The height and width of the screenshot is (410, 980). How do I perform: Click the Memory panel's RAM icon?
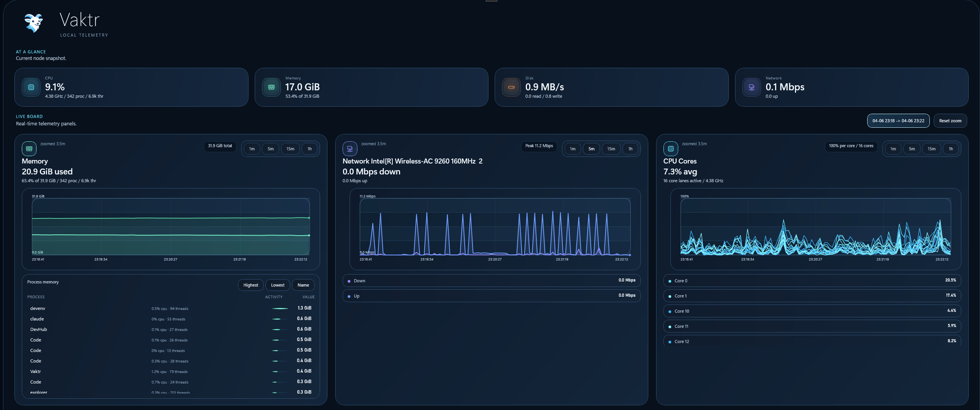pos(29,148)
